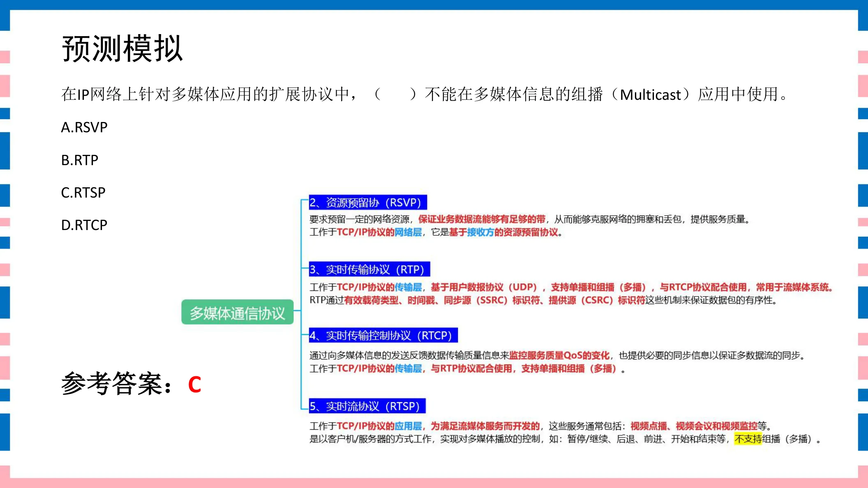Click the question sentence about Multicast

[x=424, y=94]
